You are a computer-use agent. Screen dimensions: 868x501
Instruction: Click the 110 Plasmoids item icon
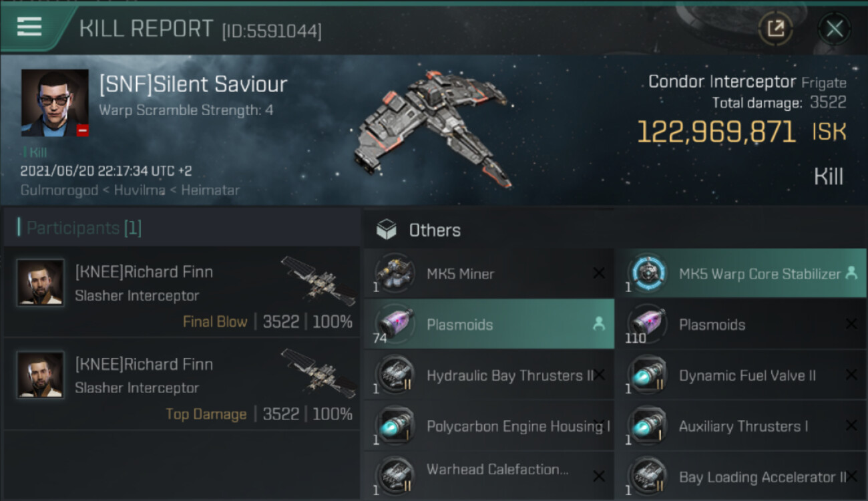point(647,325)
